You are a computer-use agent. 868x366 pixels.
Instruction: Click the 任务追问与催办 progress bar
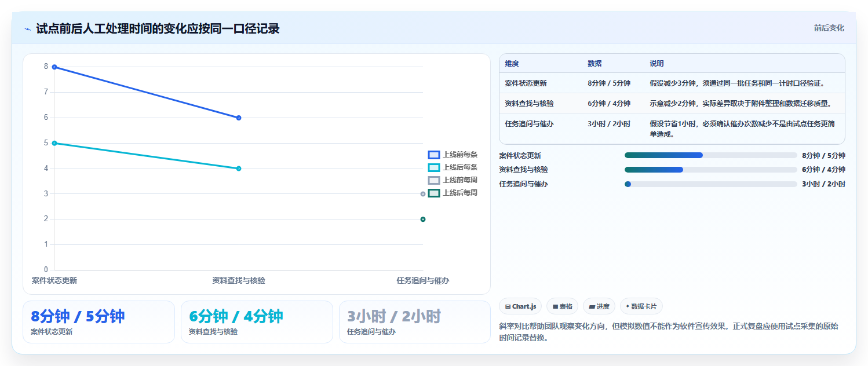point(711,184)
